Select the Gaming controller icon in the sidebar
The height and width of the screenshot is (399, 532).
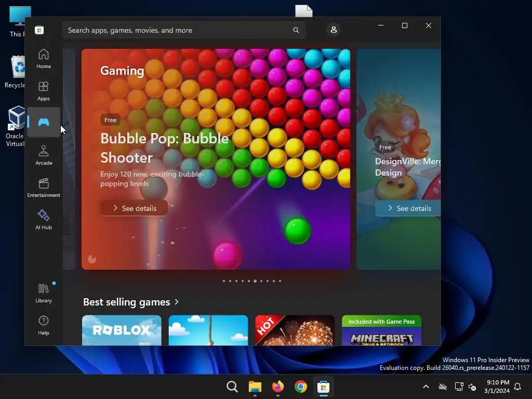(44, 122)
